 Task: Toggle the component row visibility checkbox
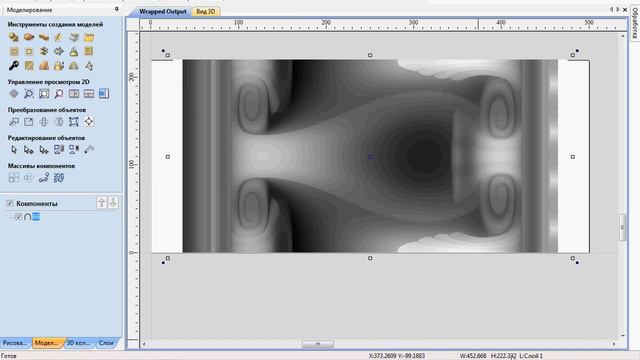[18, 217]
